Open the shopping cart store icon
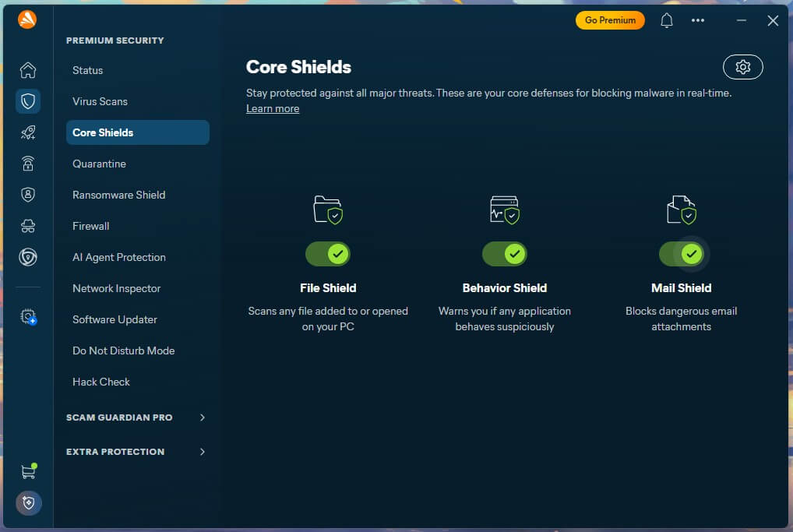 click(x=28, y=470)
